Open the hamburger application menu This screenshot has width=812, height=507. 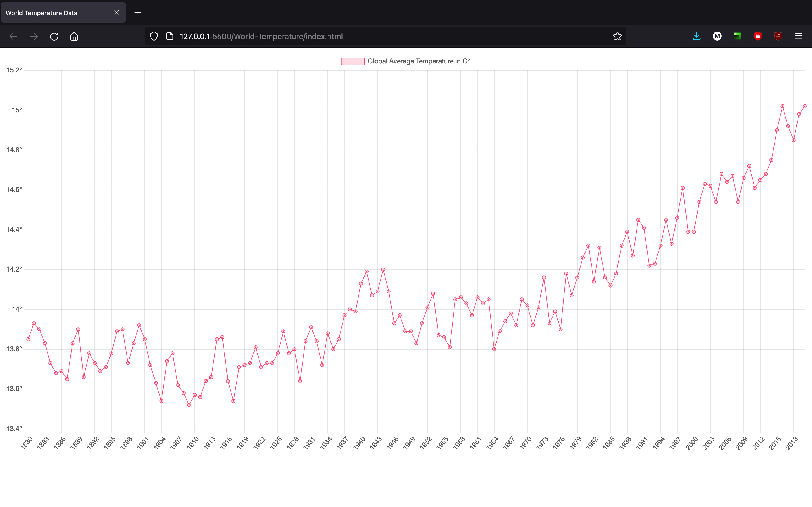(x=798, y=36)
